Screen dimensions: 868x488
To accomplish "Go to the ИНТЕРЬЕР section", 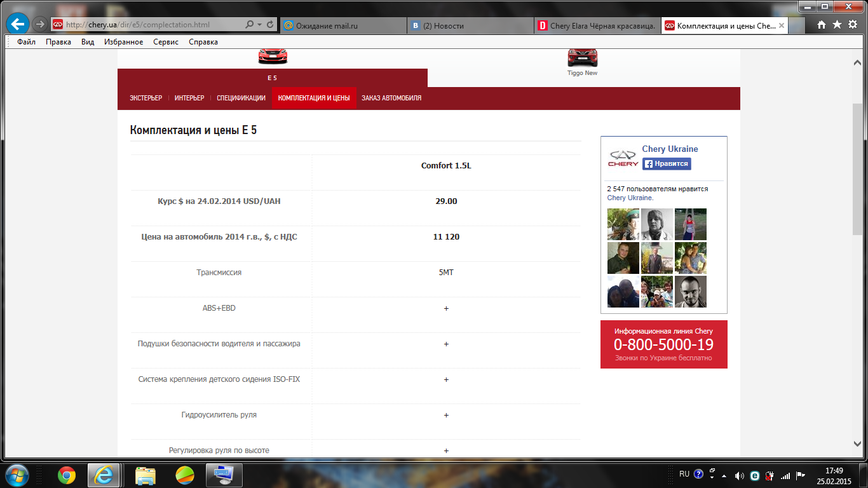I will point(189,98).
